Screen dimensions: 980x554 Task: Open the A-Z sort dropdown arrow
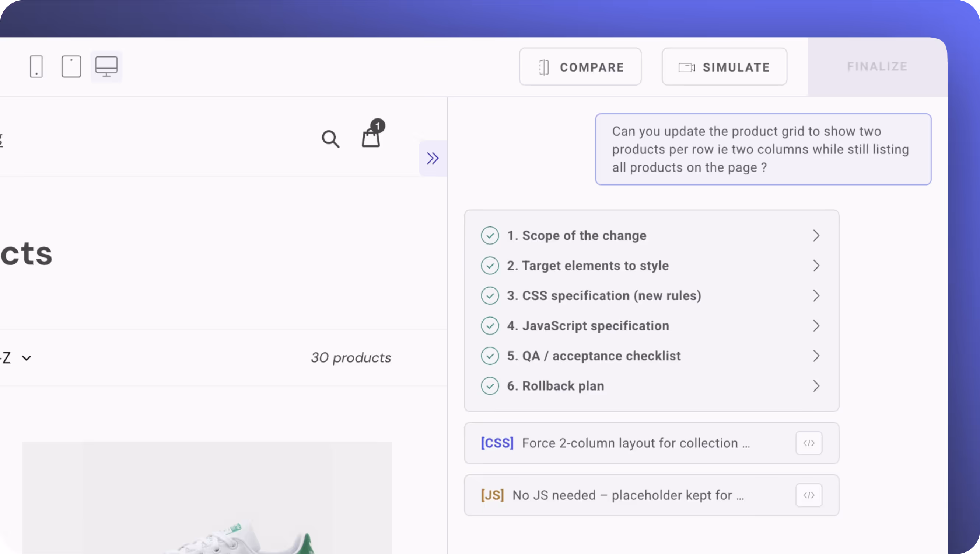click(x=26, y=358)
